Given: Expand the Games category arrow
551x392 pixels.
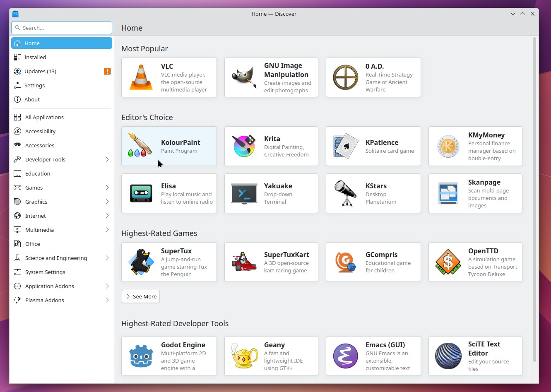Looking at the screenshot, I should point(107,188).
